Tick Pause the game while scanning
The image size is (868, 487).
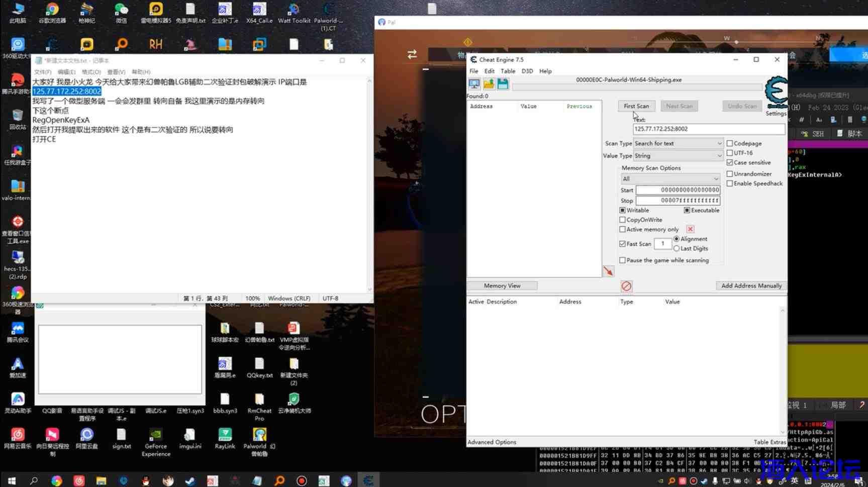coord(623,260)
